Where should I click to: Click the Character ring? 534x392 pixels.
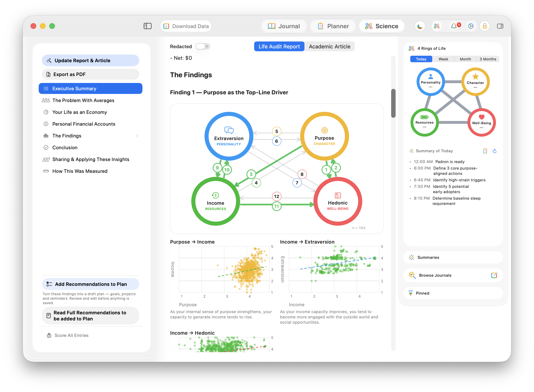(x=475, y=82)
